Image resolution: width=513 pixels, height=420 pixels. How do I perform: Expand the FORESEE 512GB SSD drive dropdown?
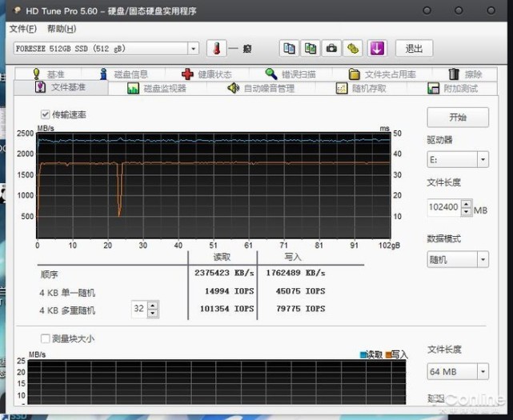pos(193,49)
